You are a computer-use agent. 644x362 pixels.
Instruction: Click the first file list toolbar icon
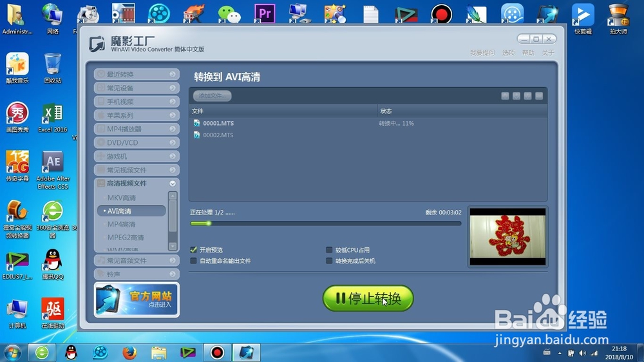pos(505,96)
